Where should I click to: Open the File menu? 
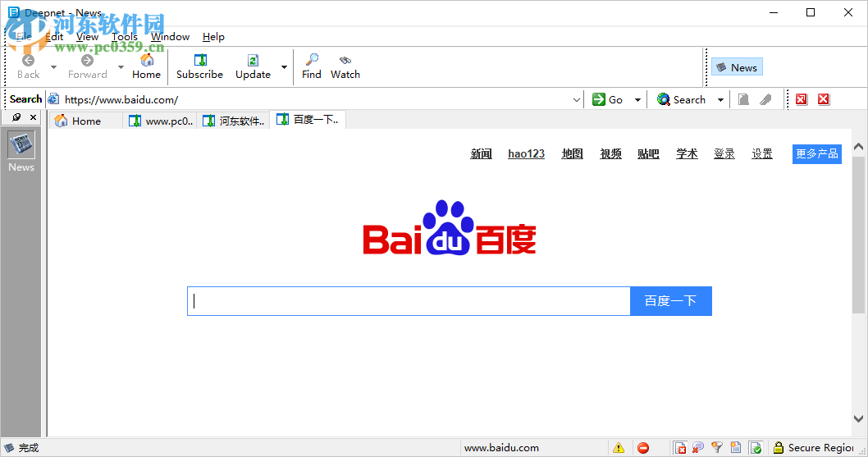tap(24, 37)
